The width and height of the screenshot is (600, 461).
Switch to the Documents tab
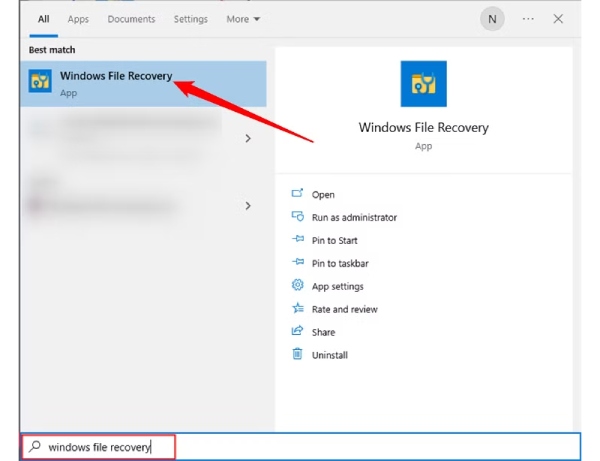(x=131, y=19)
